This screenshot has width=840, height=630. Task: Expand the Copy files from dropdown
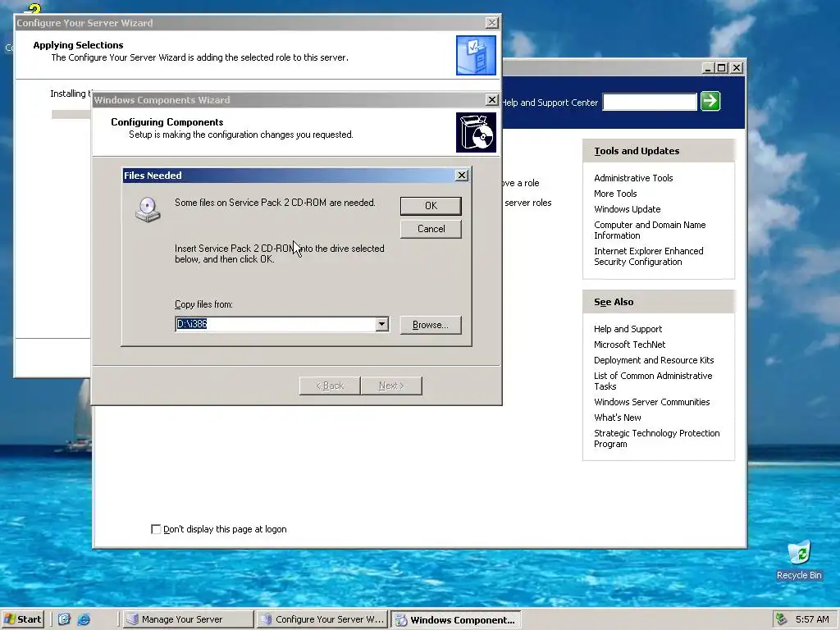[382, 323]
